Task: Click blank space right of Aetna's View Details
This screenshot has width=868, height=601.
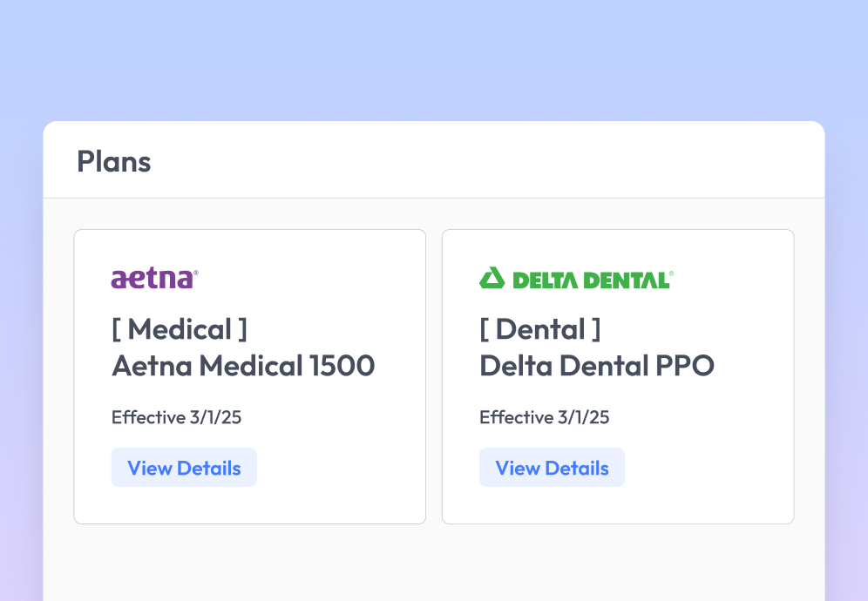Action: [x=340, y=468]
